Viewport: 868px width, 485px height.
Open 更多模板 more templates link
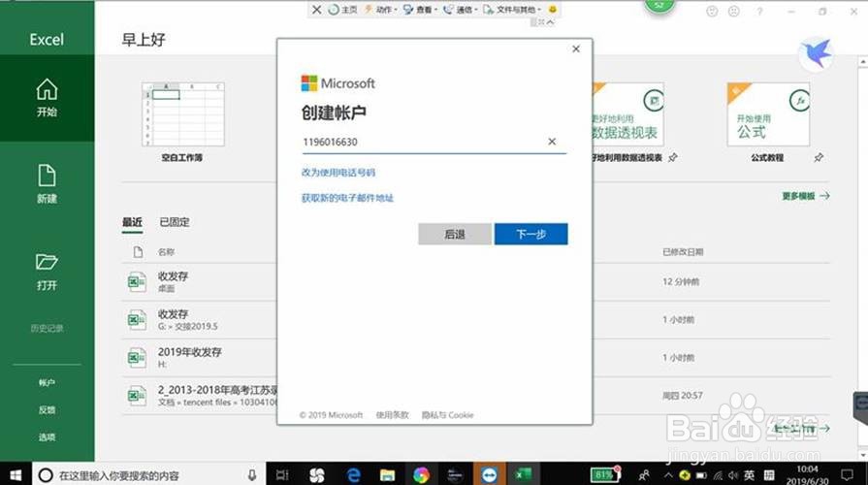(806, 196)
